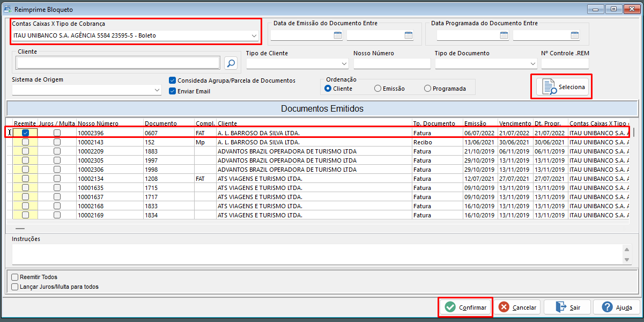The image size is (644, 322).
Task: Click the Confirmar button
Action: 465,308
